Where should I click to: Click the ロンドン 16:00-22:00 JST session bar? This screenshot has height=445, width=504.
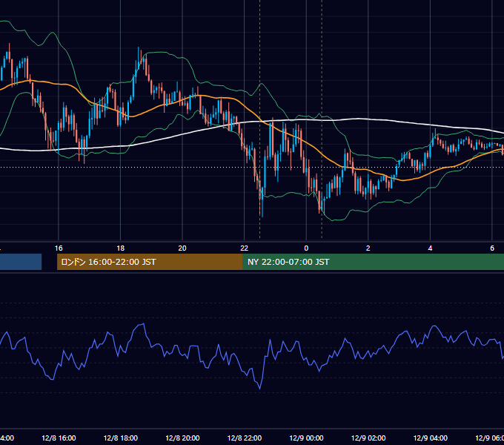coord(150,262)
